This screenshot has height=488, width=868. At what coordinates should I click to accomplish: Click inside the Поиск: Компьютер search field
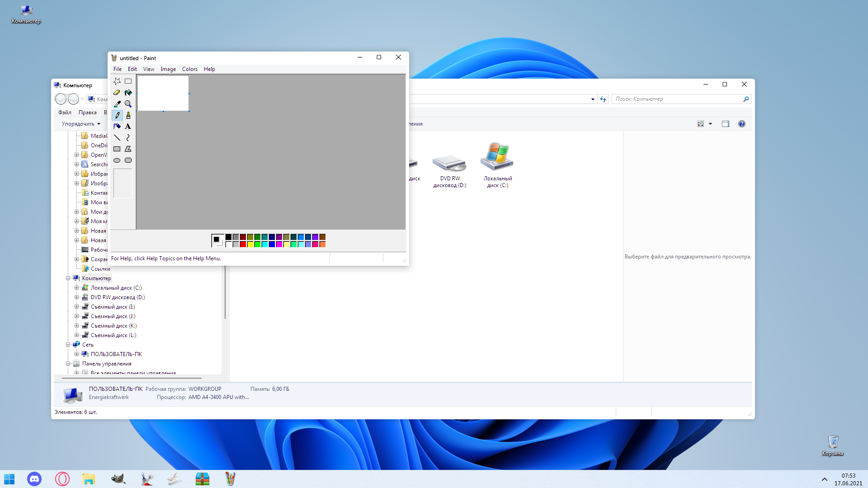(669, 99)
